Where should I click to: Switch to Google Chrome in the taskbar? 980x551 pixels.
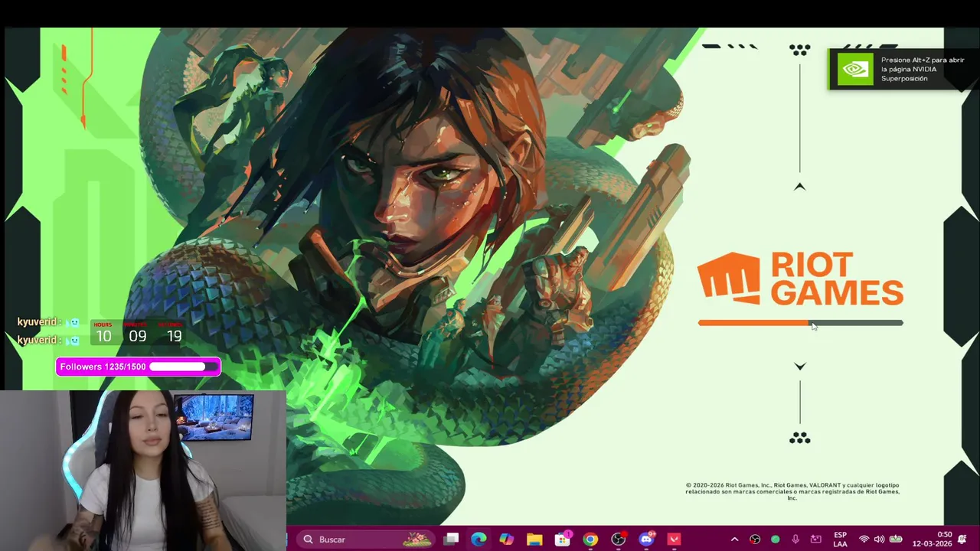pyautogui.click(x=590, y=540)
